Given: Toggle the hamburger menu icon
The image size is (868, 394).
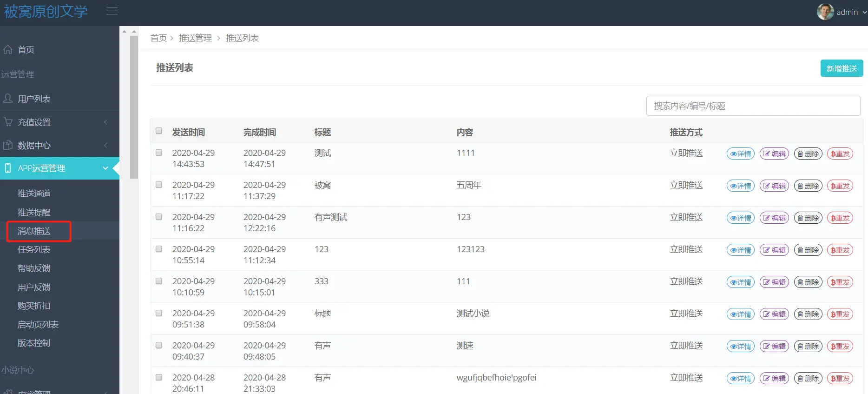Looking at the screenshot, I should click(112, 11).
